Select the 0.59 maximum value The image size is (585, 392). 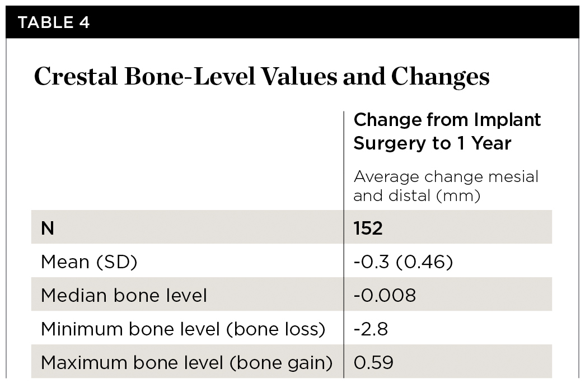[373, 363]
